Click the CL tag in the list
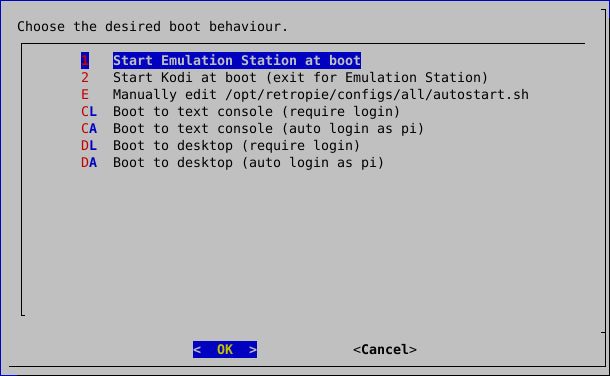 point(89,112)
